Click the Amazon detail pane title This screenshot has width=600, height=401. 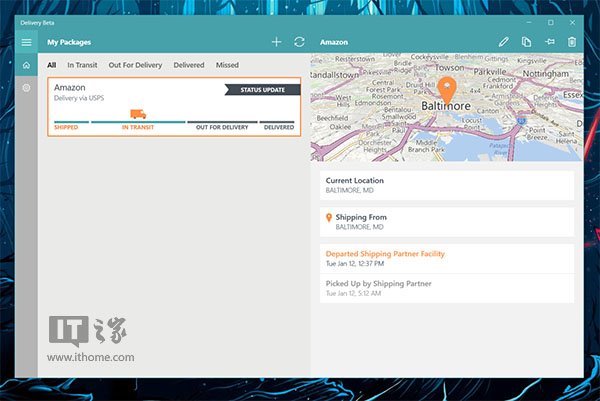334,42
